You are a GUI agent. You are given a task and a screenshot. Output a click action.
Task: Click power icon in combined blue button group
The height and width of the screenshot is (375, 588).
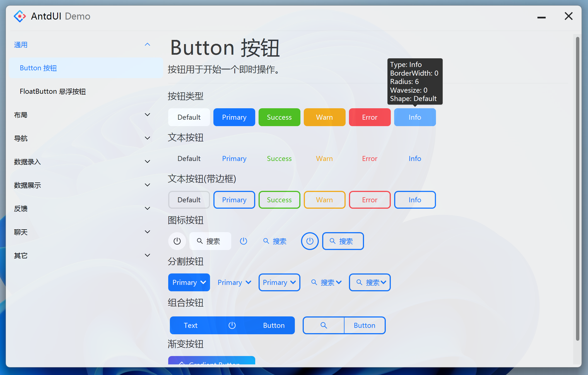pyautogui.click(x=232, y=325)
